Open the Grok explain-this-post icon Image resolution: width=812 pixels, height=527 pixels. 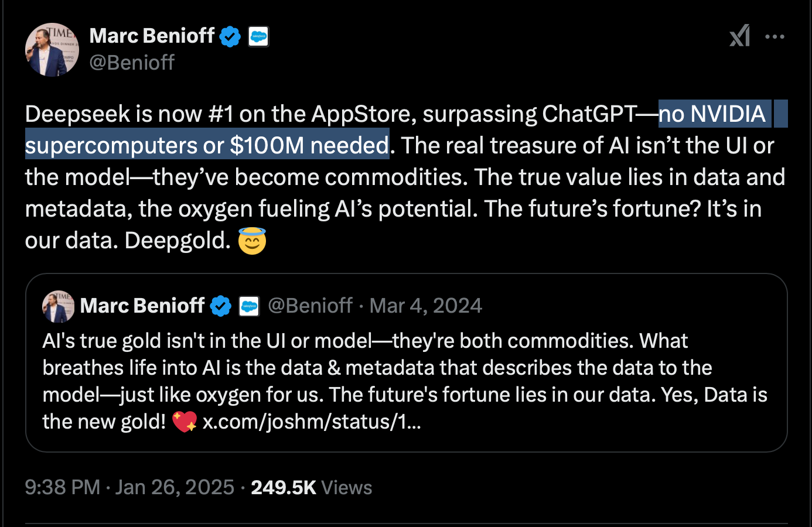tap(739, 36)
